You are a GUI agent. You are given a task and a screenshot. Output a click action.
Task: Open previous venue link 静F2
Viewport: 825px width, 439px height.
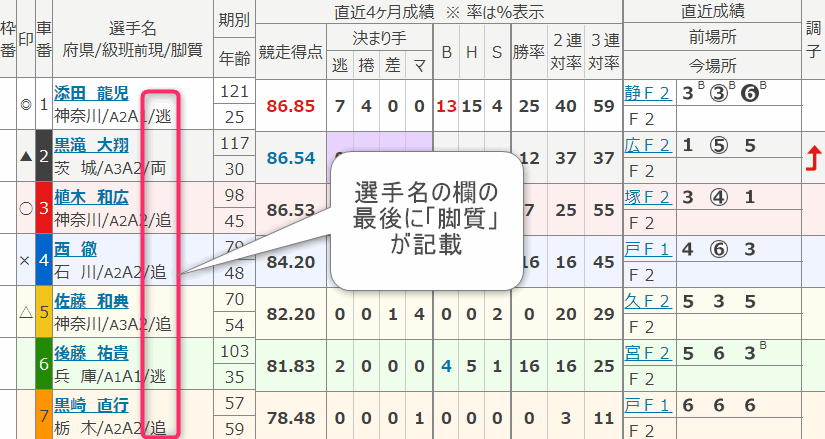pyautogui.click(x=647, y=93)
